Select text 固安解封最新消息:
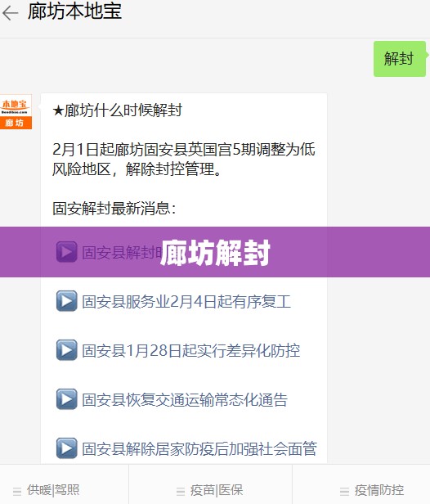 point(114,209)
